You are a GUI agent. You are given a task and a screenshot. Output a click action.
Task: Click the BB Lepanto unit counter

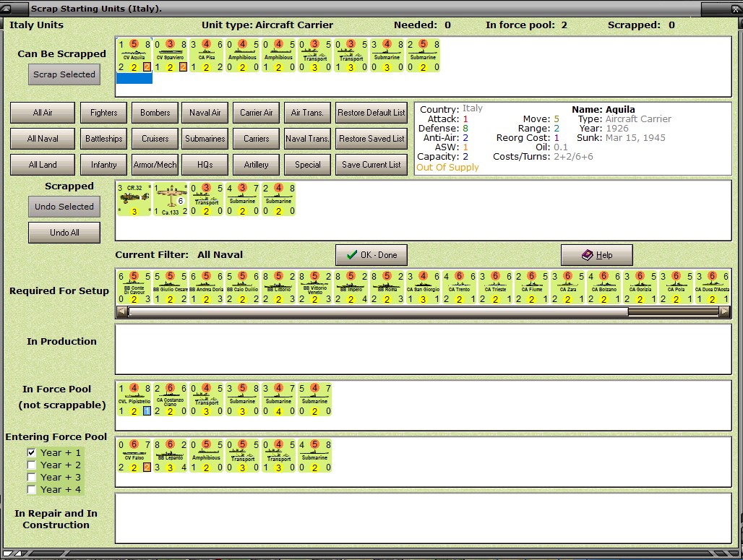tap(171, 455)
